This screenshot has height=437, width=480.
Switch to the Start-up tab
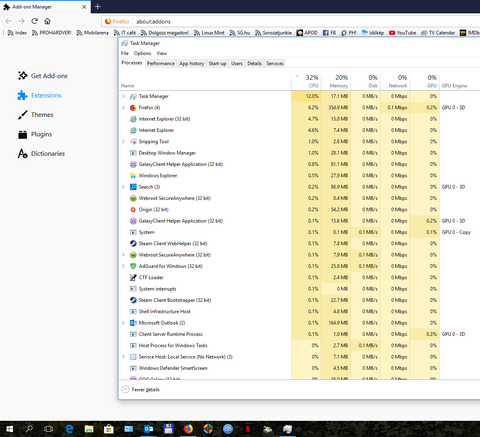pyautogui.click(x=217, y=63)
